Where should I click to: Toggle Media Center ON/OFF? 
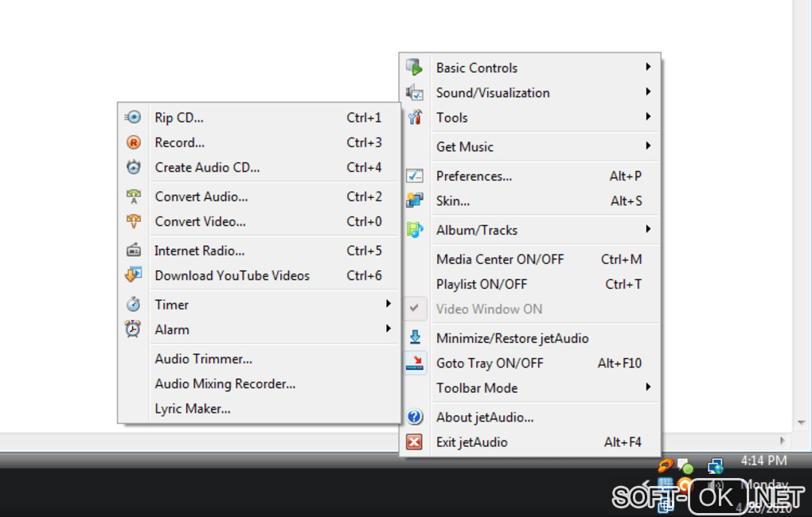(529, 259)
